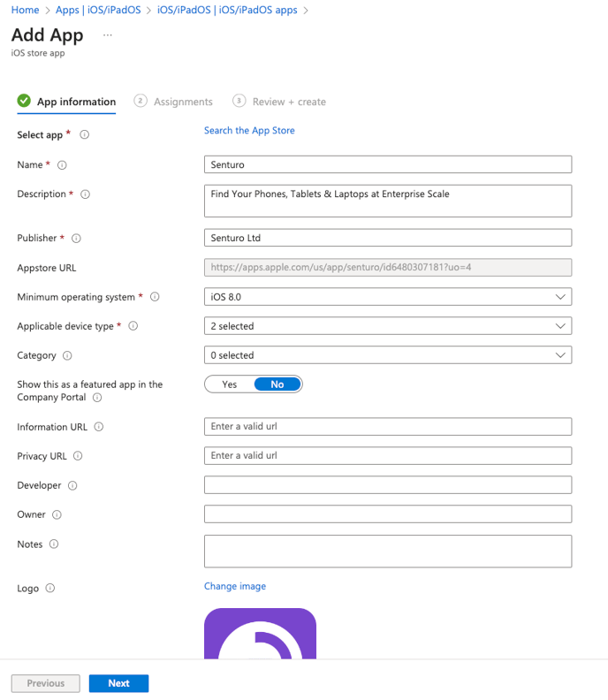Click the Publisher field with Senturo Ltd
This screenshot has width=608, height=700.
pos(388,238)
